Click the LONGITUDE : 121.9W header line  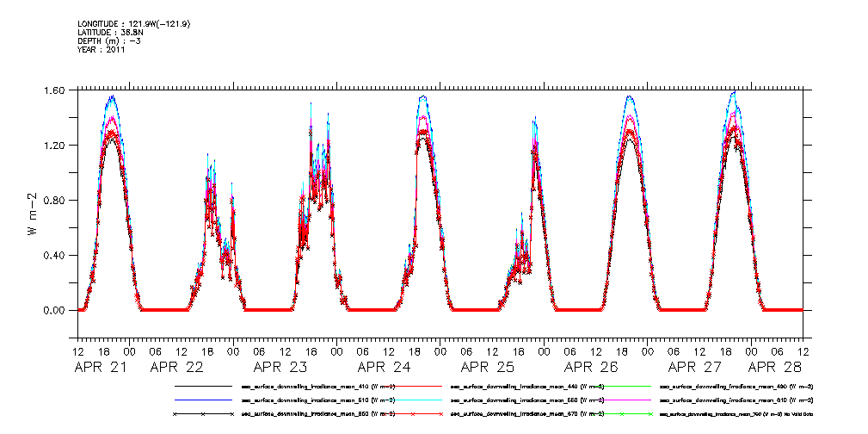(135, 24)
